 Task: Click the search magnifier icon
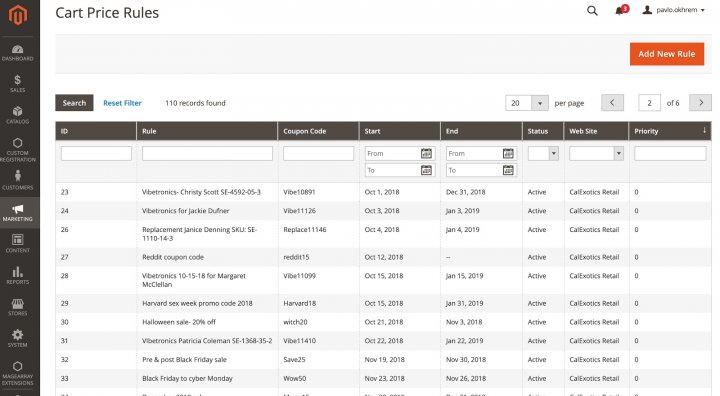click(x=592, y=11)
